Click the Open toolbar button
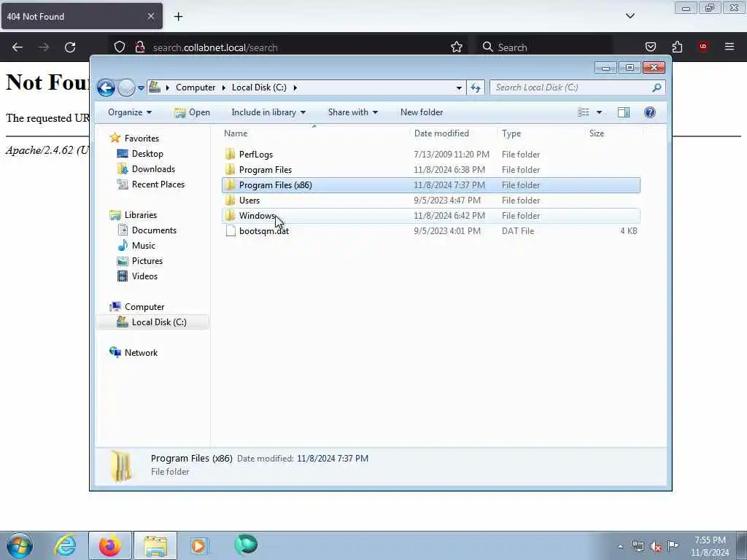747x560 pixels. 192,112
